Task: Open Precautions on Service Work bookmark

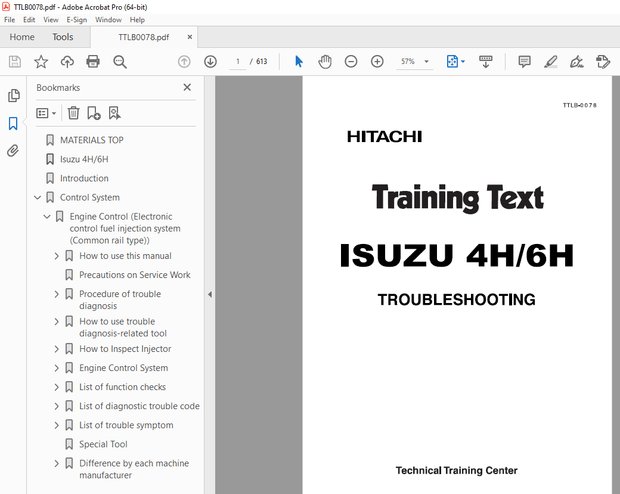Action: (135, 275)
